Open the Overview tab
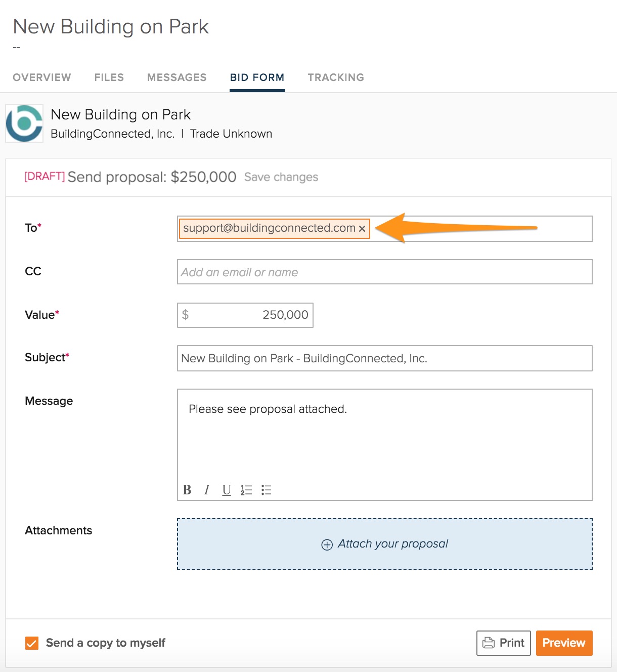 click(x=42, y=77)
